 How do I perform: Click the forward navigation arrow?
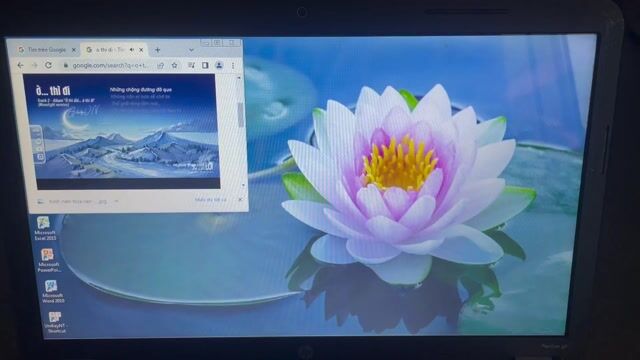click(x=34, y=65)
